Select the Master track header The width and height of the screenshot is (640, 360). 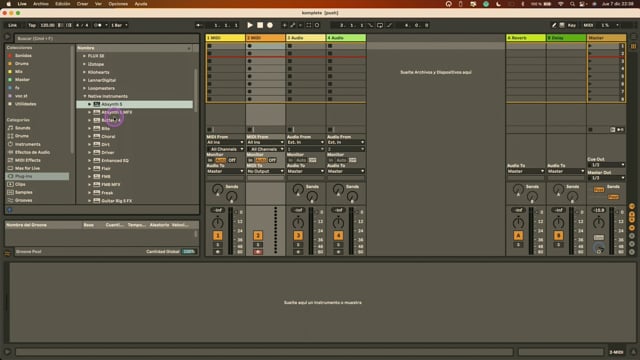606,38
